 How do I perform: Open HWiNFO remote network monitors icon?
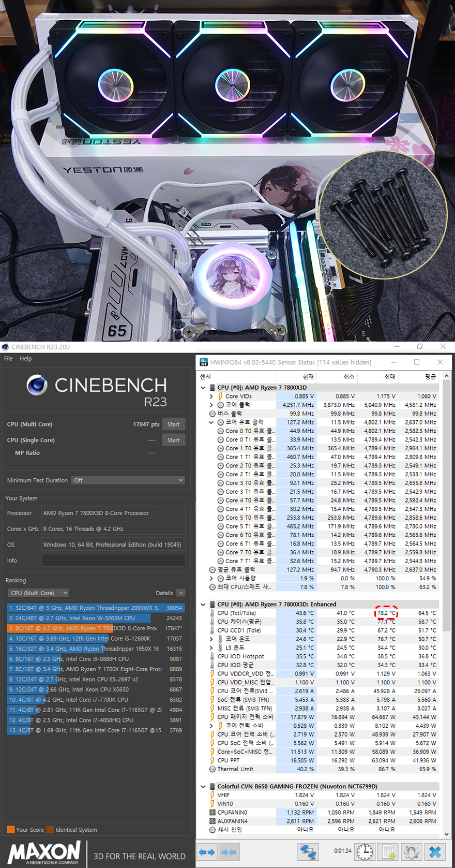[x=308, y=852]
